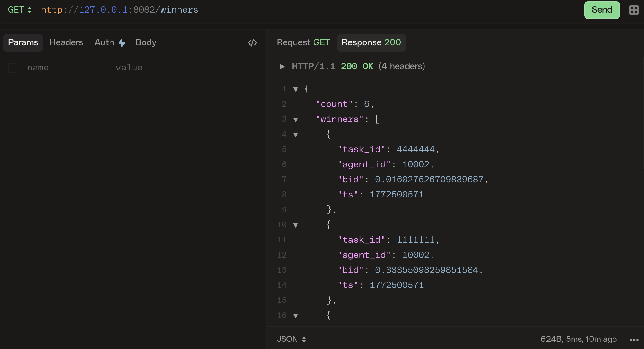Click the lightning bolt next to Auth
The width and height of the screenshot is (644, 349).
[x=122, y=43]
